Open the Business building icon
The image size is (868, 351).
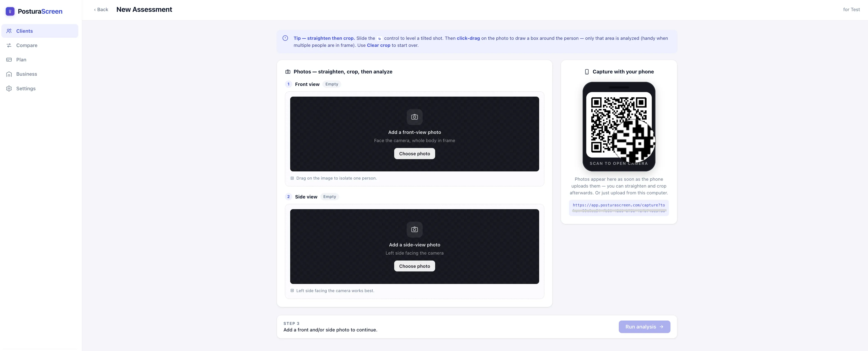pos(9,74)
